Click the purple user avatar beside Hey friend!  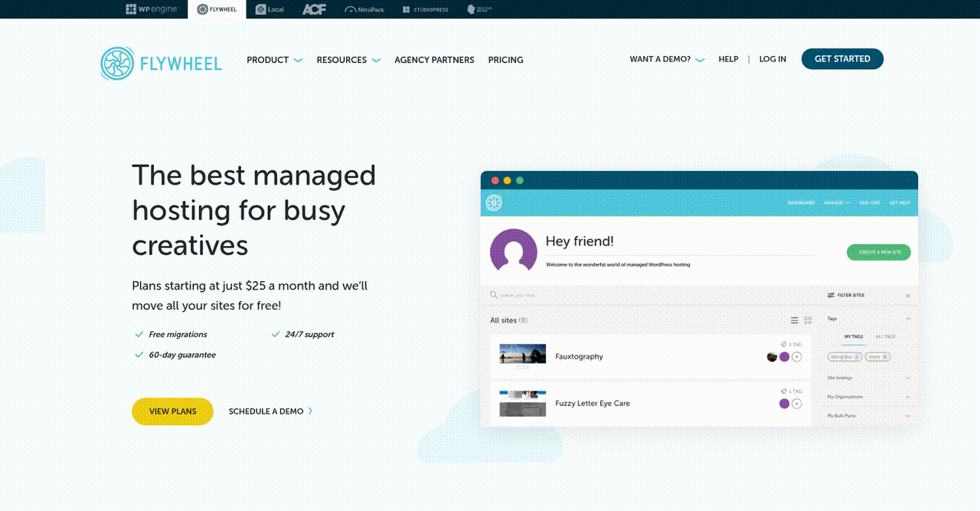tap(513, 251)
